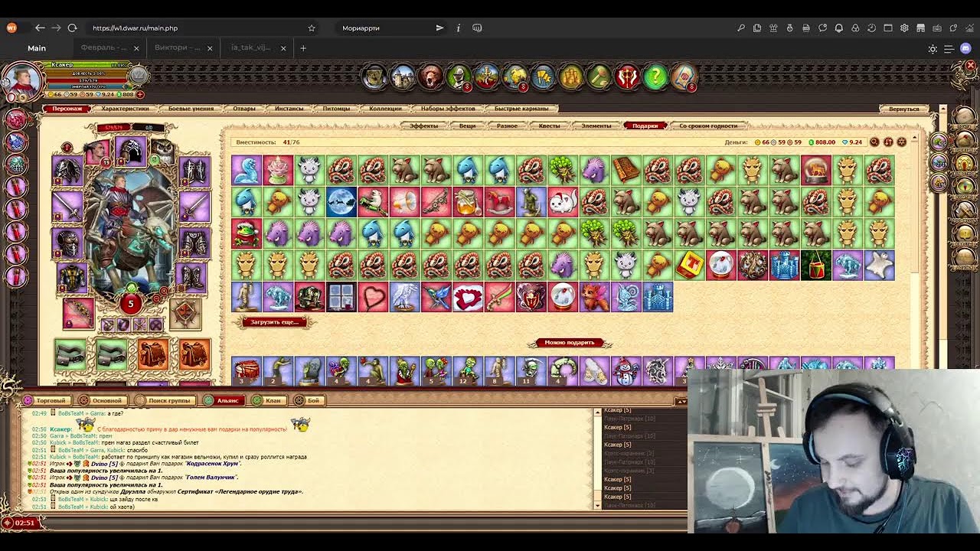The image size is (980, 551).
Task: Click the level 5 red badge
Action: point(130,304)
